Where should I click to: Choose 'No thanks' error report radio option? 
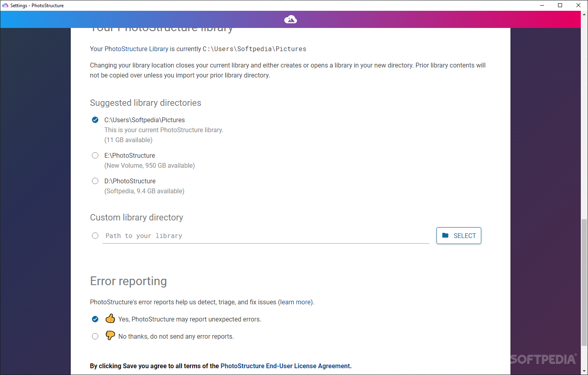coord(95,336)
